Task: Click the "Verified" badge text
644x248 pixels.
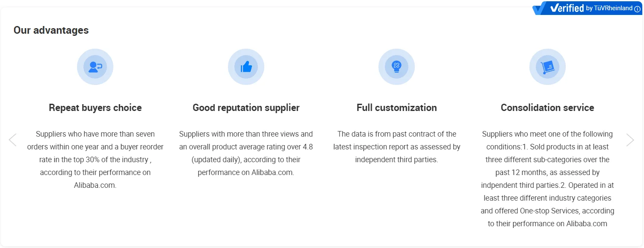Action: pyautogui.click(x=567, y=8)
